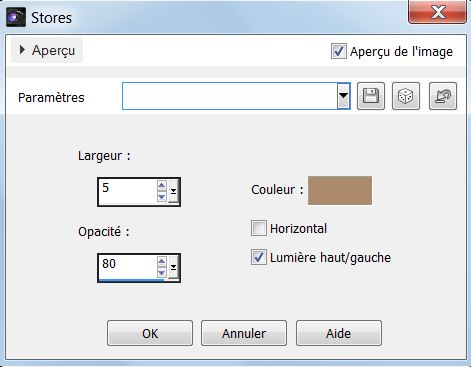This screenshot has width=471, height=367.
Task: Toggle the Aperçu de l'image checkbox
Action: (x=338, y=51)
